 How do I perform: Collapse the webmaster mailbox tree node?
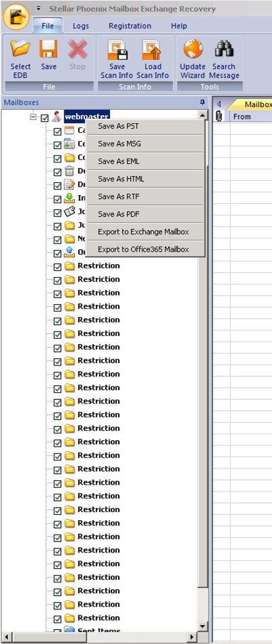(x=33, y=117)
